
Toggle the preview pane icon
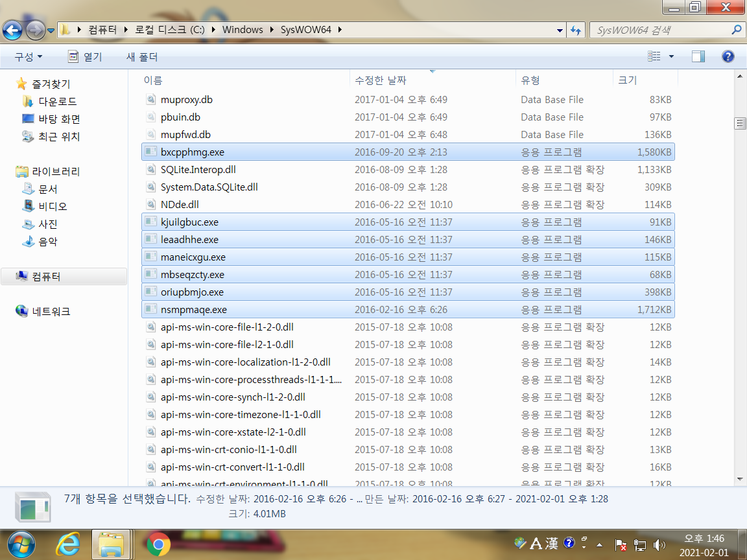click(698, 56)
